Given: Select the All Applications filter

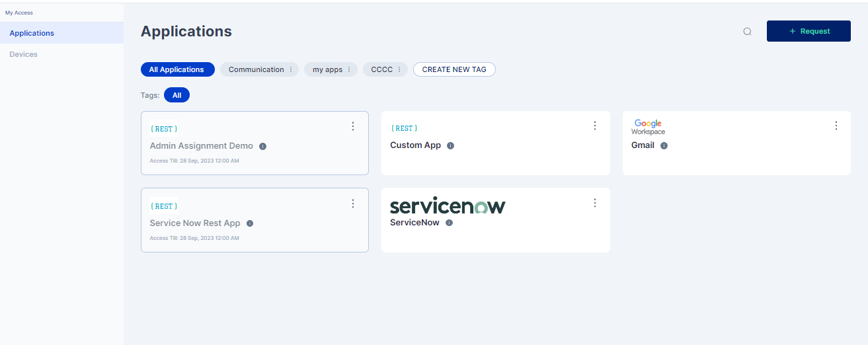Looking at the screenshot, I should (x=177, y=69).
